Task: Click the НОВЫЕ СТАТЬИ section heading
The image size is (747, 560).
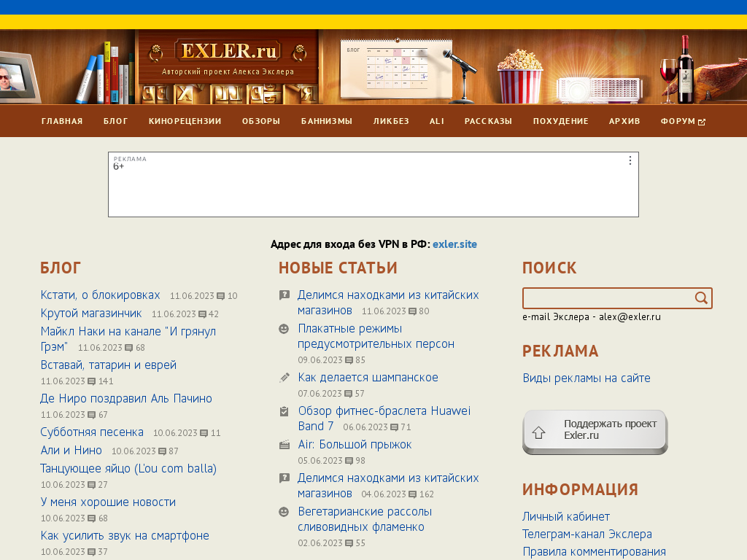Action: [338, 268]
